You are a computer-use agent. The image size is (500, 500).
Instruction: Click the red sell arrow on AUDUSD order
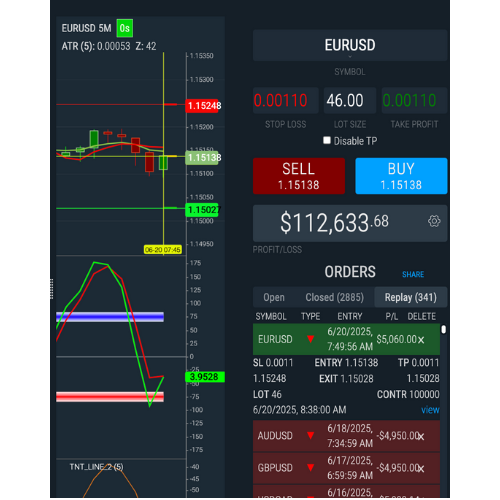pos(310,435)
